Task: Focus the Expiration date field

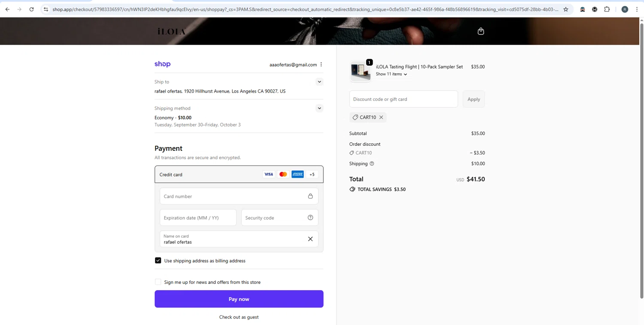Action: (x=198, y=218)
